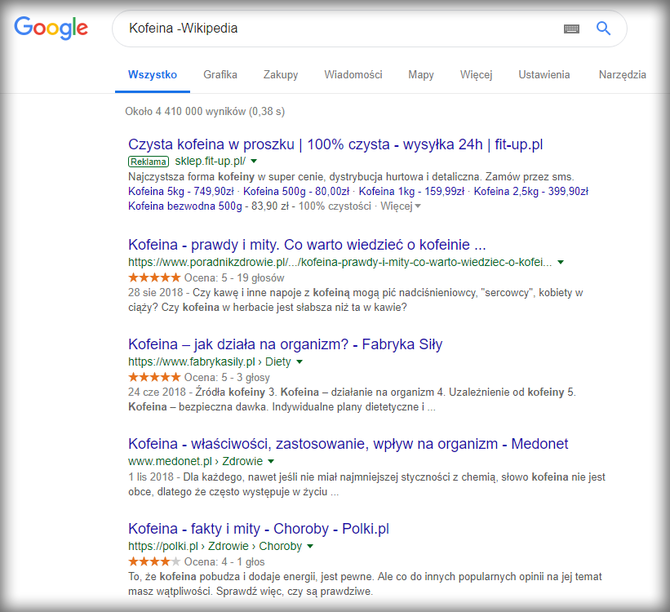Open Kofeina bezwodna 500g link

[185, 206]
